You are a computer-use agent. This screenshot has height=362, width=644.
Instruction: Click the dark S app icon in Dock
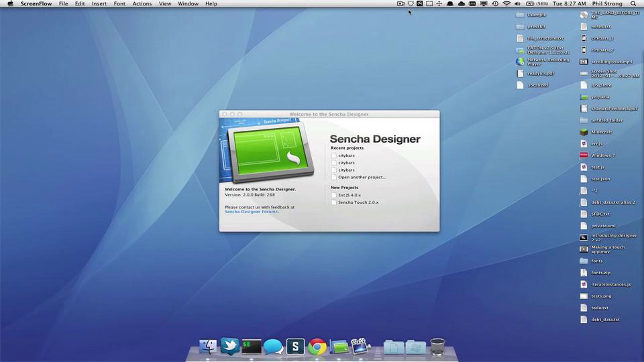[295, 346]
